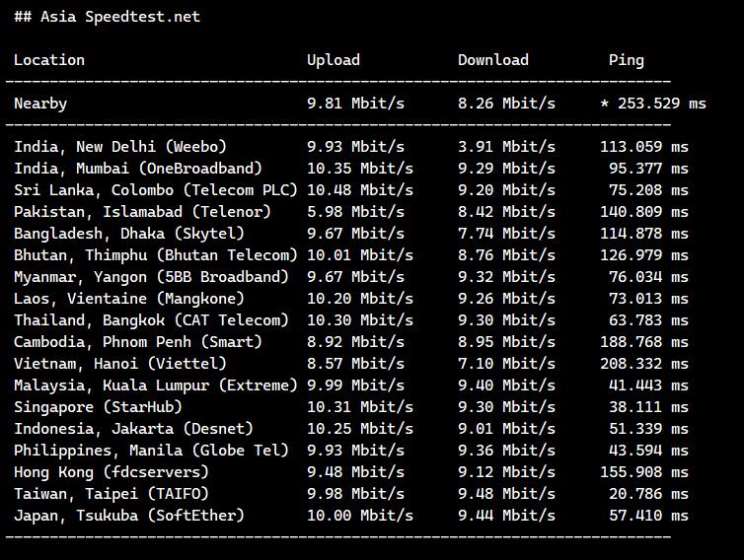Click Pakistan, Islamabad (Telenor) location text
The image size is (744, 560).
[x=142, y=212]
